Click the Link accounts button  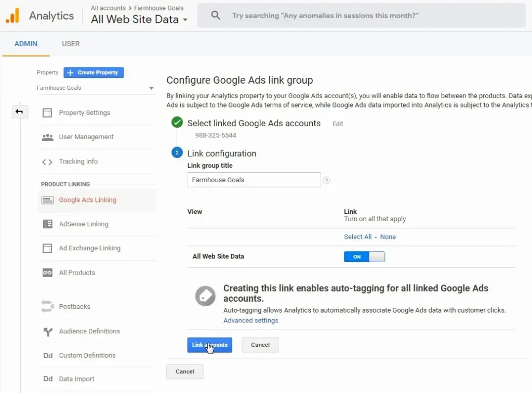coord(210,345)
